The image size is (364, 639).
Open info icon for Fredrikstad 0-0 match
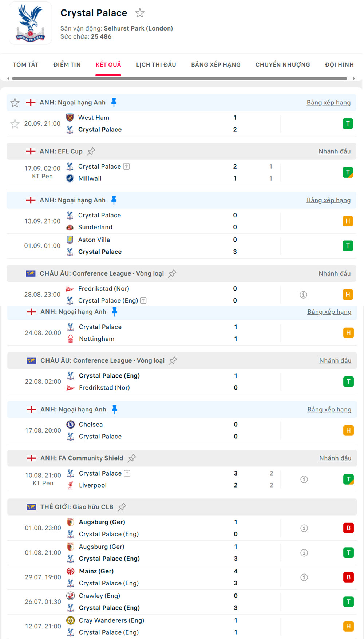pos(303,295)
